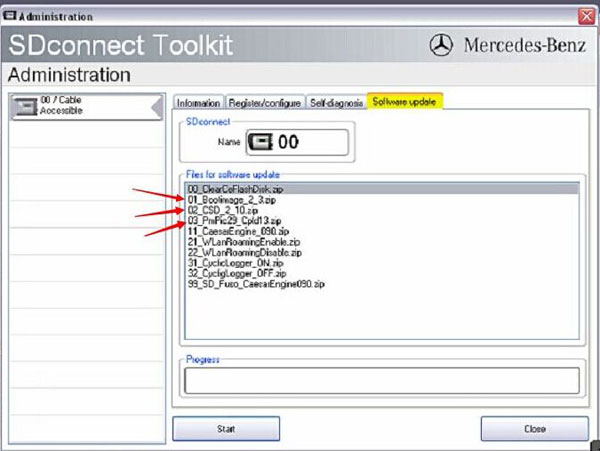This screenshot has height=451, width=600.
Task: Select file 01_BootImage_2_3.zip
Action: tap(232, 199)
